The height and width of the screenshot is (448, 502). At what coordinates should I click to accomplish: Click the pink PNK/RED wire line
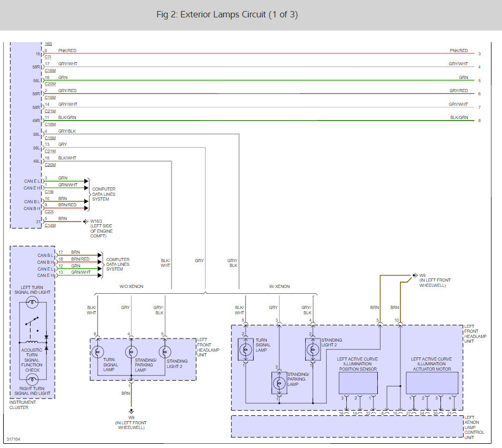point(263,53)
